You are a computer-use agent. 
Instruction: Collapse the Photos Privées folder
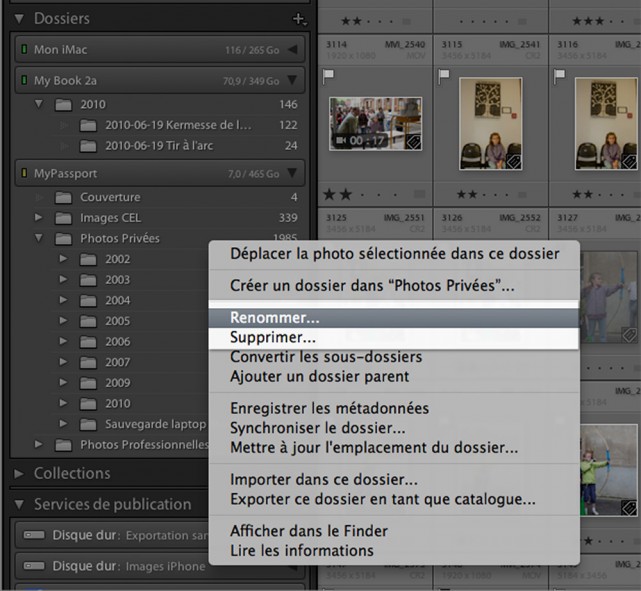click(x=39, y=237)
